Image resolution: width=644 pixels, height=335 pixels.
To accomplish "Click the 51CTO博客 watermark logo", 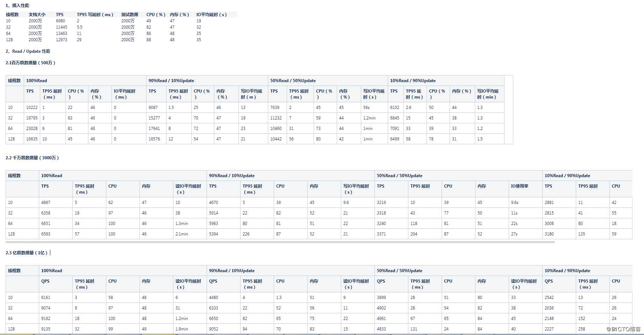I will coord(623,329).
